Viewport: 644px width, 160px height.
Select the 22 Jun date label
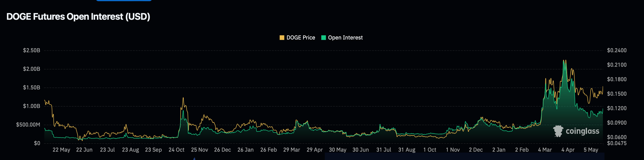click(x=84, y=150)
